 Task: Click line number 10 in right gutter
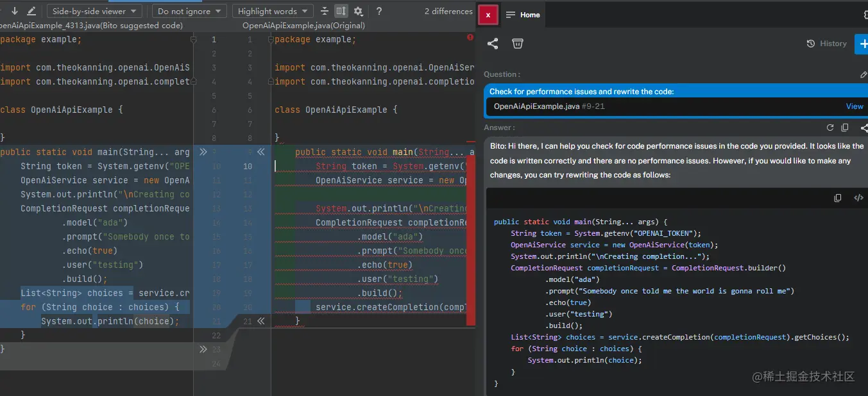click(x=247, y=166)
